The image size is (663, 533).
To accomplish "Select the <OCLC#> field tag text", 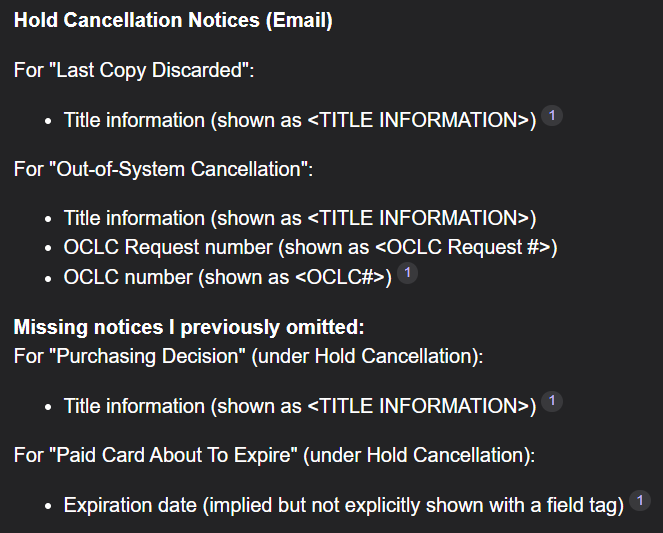I will 342,277.
